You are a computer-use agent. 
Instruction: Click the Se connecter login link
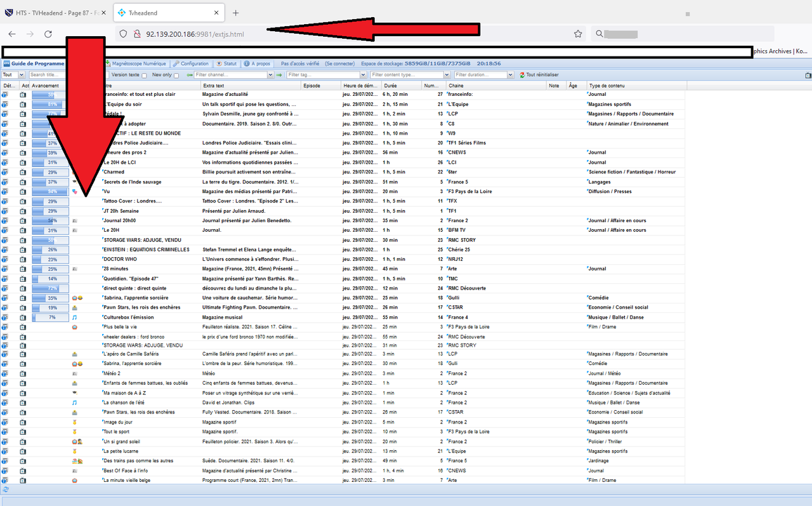point(340,63)
